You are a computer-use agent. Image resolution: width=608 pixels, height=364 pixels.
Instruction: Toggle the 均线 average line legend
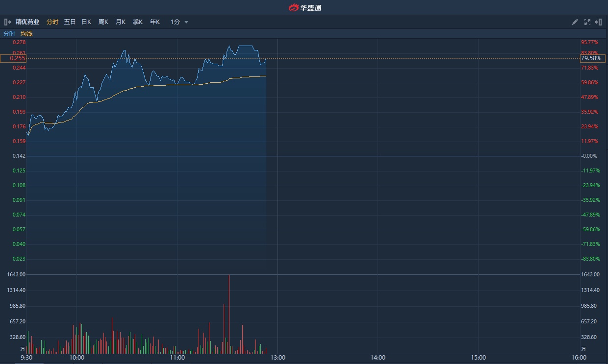[26, 34]
